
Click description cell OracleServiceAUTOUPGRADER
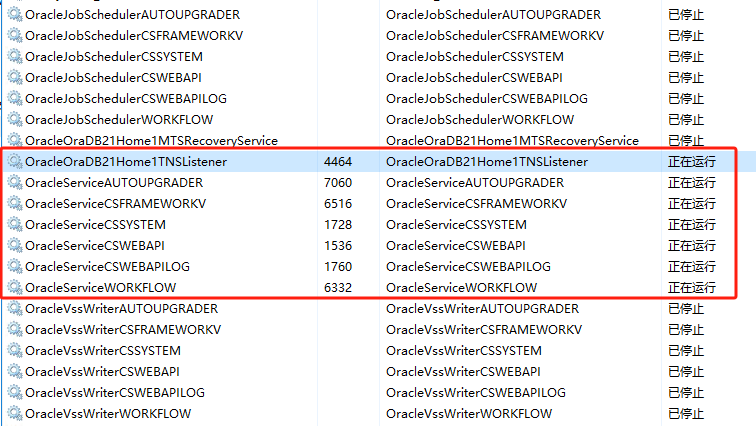coord(475,183)
